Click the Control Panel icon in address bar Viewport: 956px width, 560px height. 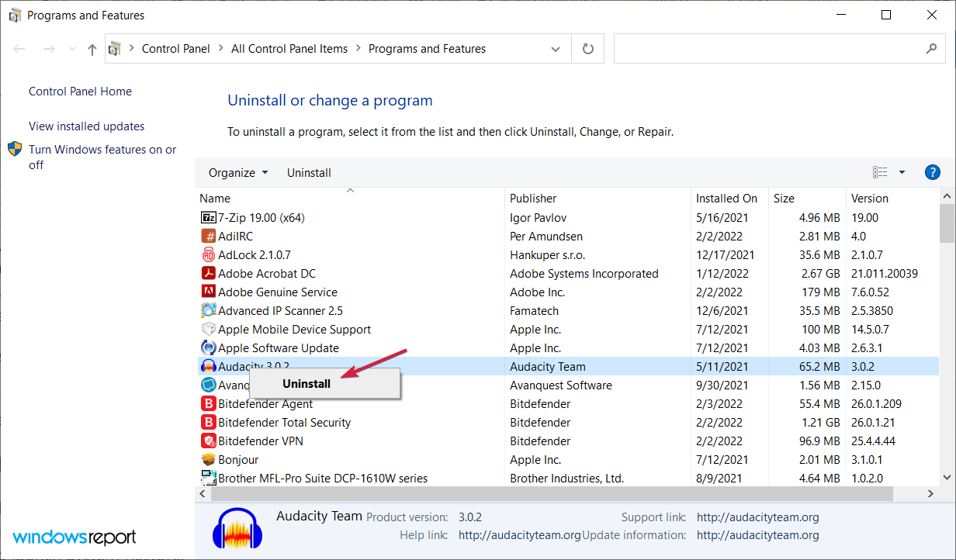115,49
